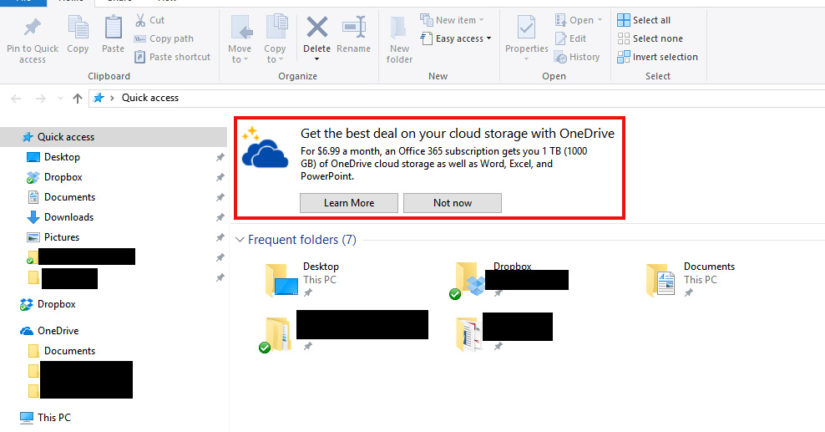Click the This PC monitor icon
Viewport: 825px width, 432px height.
pyautogui.click(x=26, y=417)
